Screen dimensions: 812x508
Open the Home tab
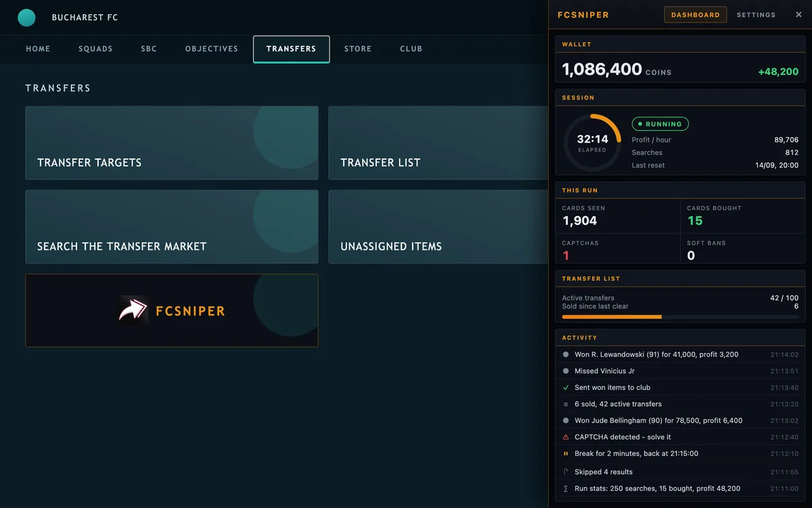tap(38, 49)
